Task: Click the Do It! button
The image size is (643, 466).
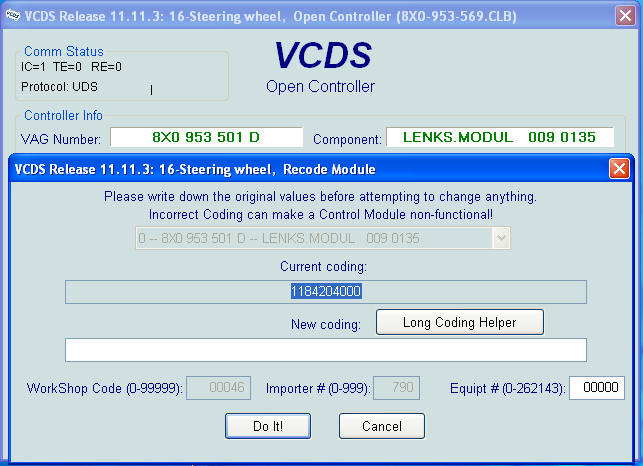Action: coord(268,426)
